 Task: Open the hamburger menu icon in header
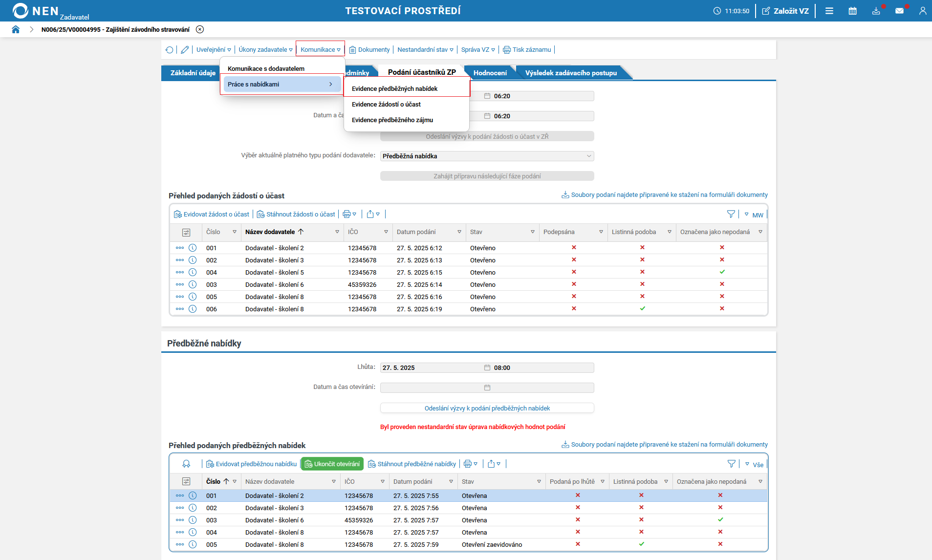coord(829,11)
